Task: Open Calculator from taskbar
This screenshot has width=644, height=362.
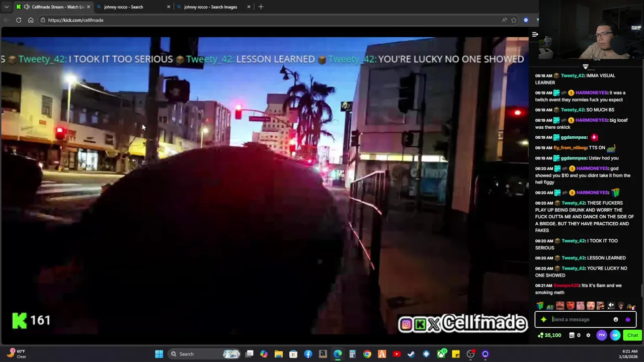Action: pyautogui.click(x=352, y=354)
